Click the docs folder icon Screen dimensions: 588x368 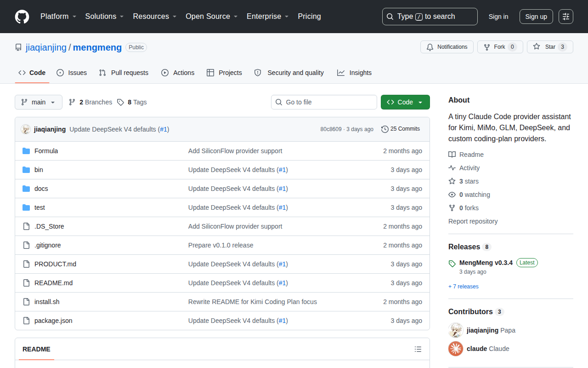click(x=26, y=189)
